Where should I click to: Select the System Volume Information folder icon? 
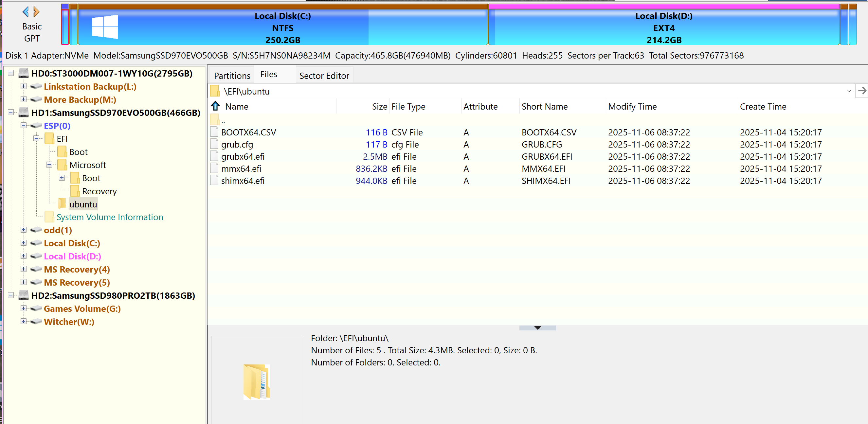pyautogui.click(x=49, y=217)
